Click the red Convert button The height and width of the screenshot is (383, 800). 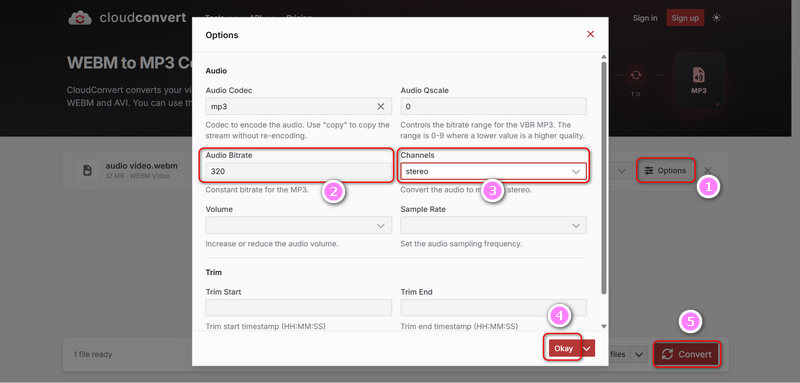coord(687,354)
